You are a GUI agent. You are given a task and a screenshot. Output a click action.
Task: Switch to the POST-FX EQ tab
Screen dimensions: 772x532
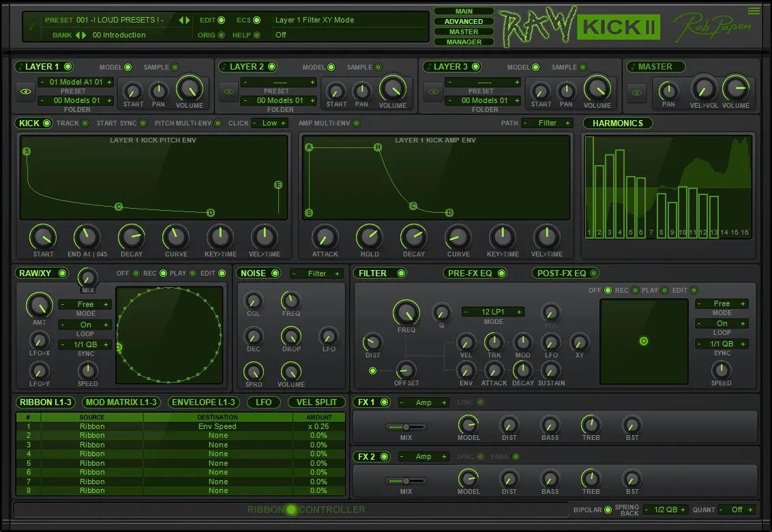point(566,273)
